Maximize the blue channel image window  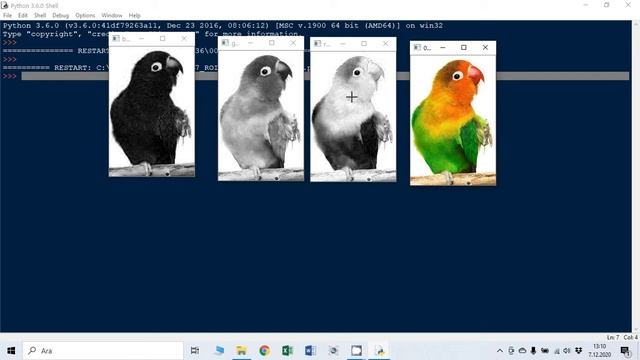coord(162,39)
